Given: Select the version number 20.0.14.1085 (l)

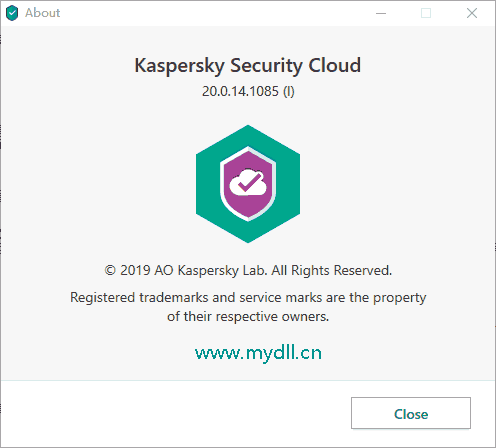Looking at the screenshot, I should pos(248,91).
